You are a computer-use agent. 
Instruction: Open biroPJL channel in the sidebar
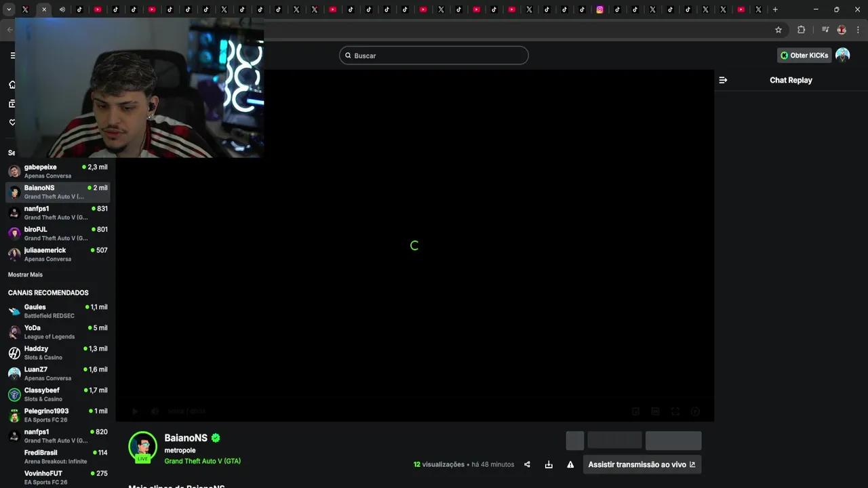click(58, 233)
